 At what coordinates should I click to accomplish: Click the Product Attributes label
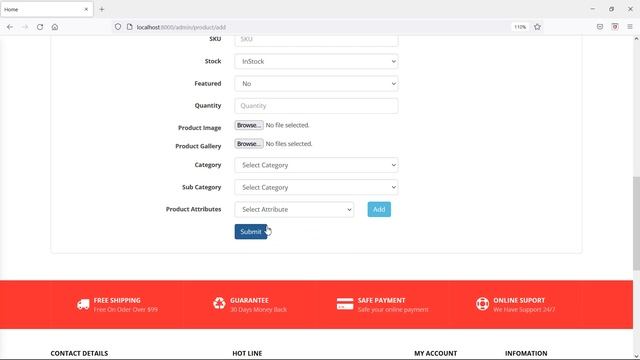pyautogui.click(x=193, y=209)
